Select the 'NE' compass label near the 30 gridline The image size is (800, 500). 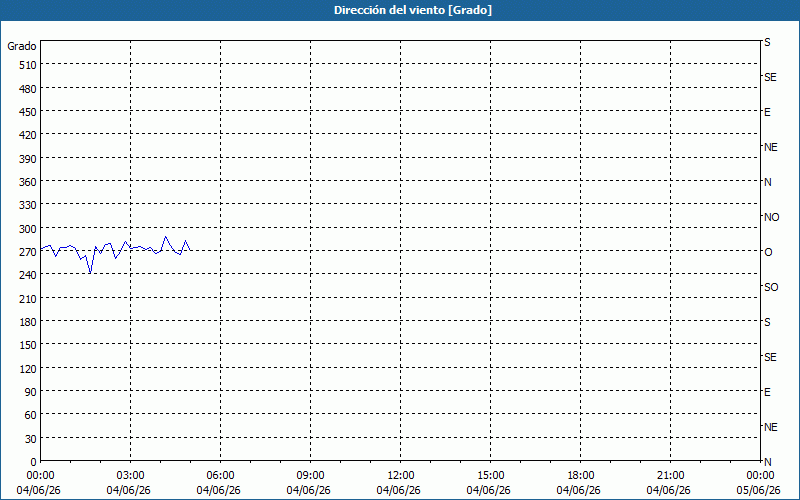[770, 427]
